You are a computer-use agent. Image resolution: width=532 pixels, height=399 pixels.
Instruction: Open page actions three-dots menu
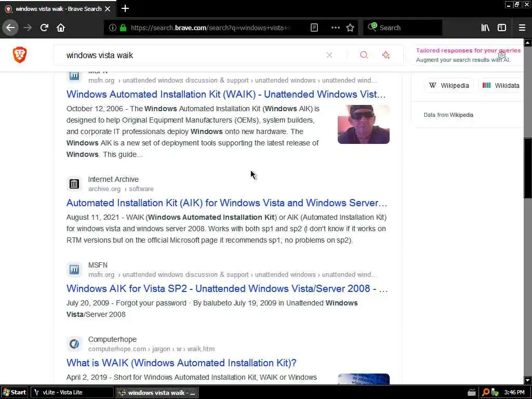coord(335,28)
